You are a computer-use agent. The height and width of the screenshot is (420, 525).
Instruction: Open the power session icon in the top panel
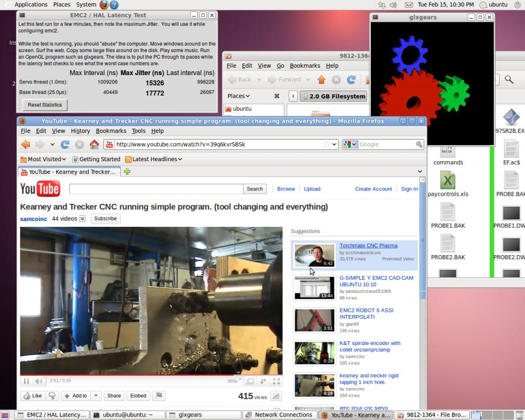(x=517, y=5)
